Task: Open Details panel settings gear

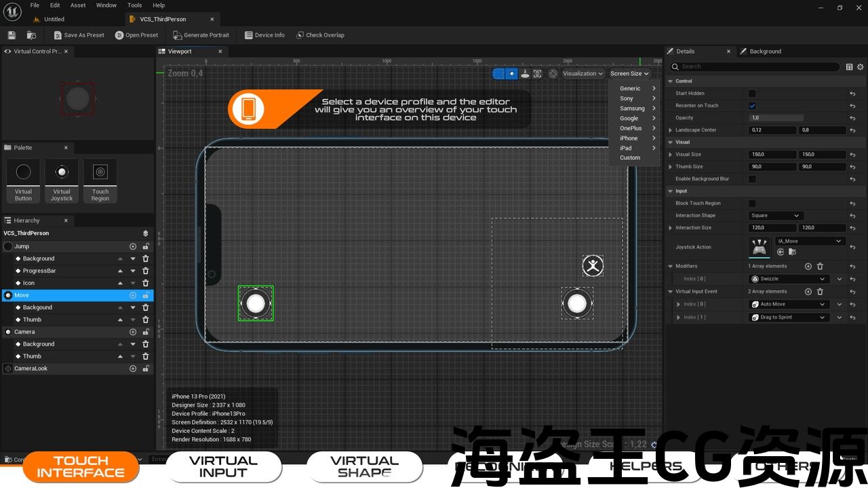Action: tap(861, 66)
